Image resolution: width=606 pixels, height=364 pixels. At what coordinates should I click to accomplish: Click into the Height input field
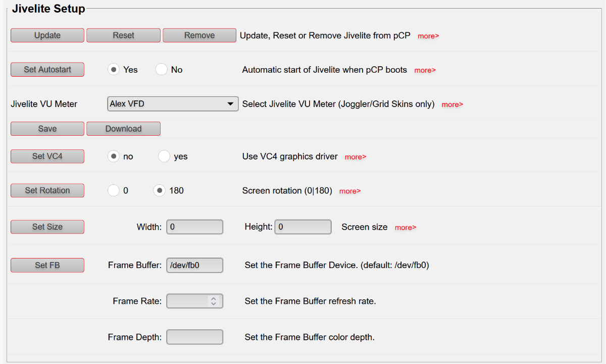click(303, 227)
